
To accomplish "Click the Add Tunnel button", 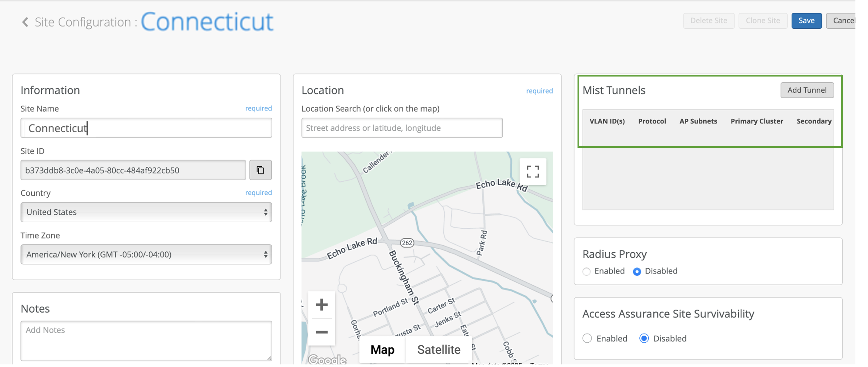I will (x=807, y=90).
